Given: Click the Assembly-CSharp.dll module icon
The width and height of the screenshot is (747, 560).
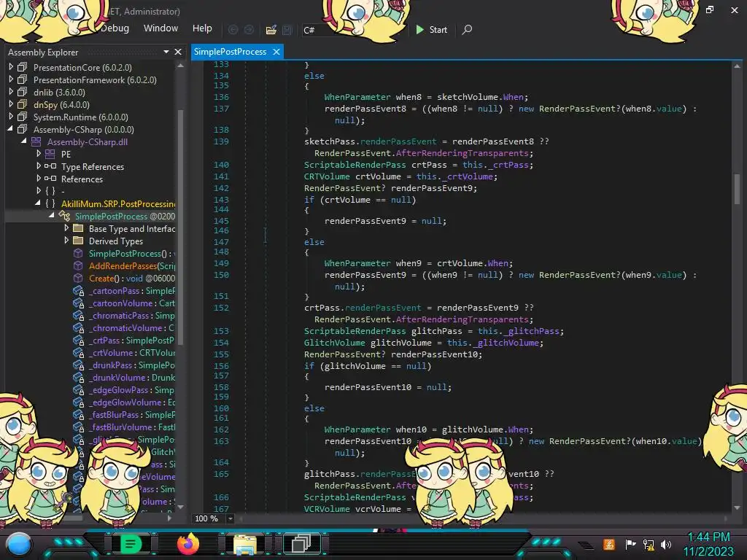Looking at the screenshot, I should click(36, 141).
